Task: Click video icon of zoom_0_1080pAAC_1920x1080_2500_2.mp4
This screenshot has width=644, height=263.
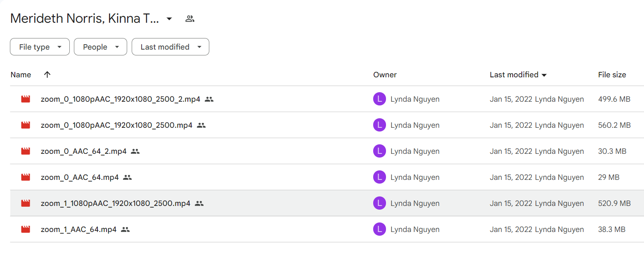Action: coord(26,99)
